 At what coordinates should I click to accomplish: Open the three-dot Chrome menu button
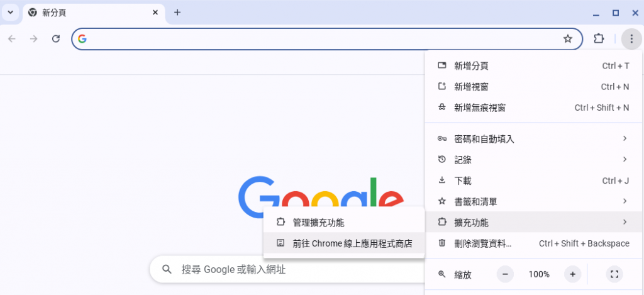(x=631, y=39)
